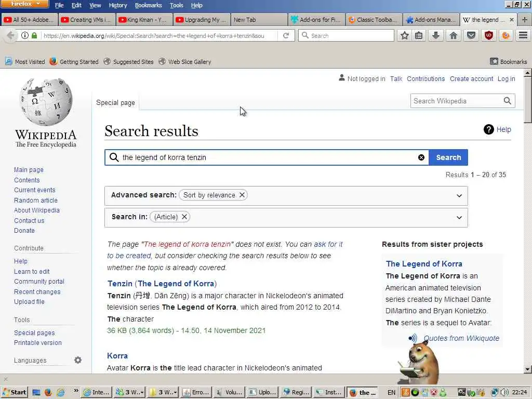Viewport: 532px width, 399px height.
Task: Click the Log in link
Action: [506, 79]
